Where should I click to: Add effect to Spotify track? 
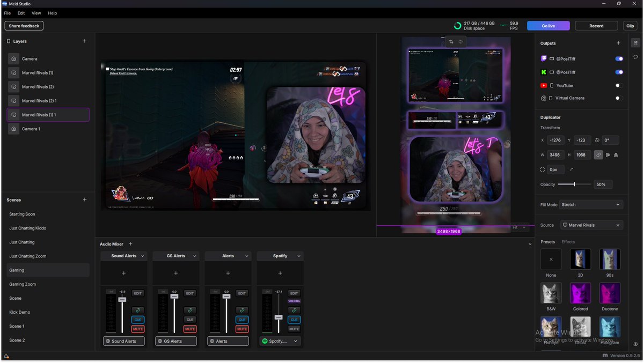[x=280, y=273]
